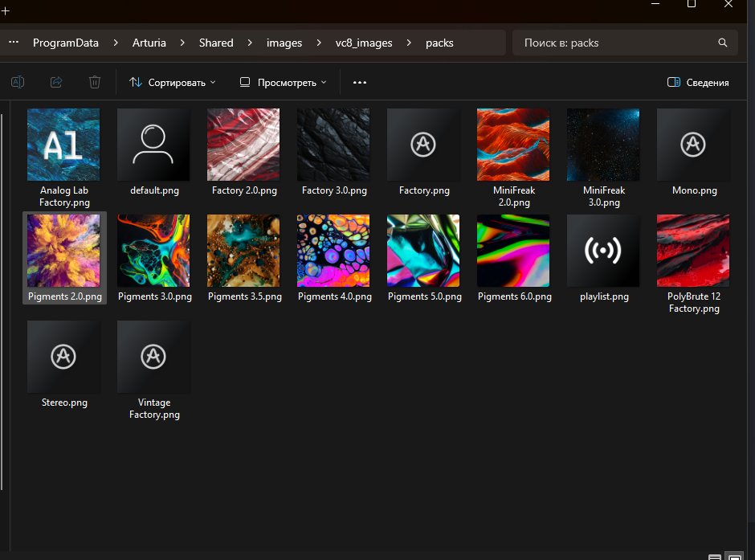Go to Shared folder in breadcrumb
This screenshot has width=755, height=560.
point(216,43)
